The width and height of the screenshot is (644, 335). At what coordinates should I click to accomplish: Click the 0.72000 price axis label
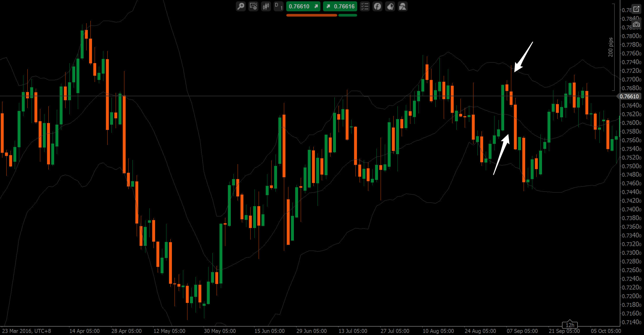click(x=631, y=296)
